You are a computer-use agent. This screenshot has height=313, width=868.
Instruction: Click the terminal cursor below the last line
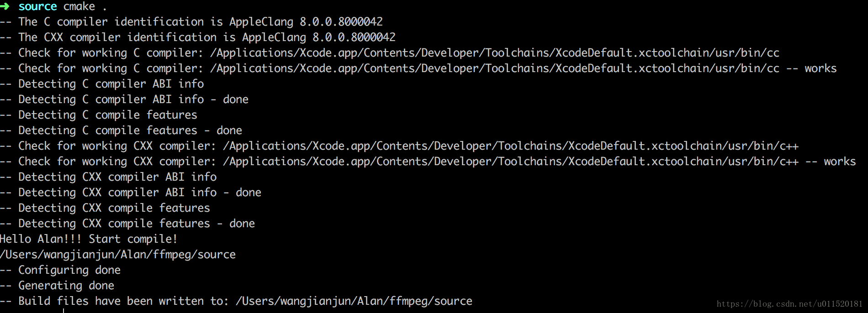pyautogui.click(x=64, y=311)
